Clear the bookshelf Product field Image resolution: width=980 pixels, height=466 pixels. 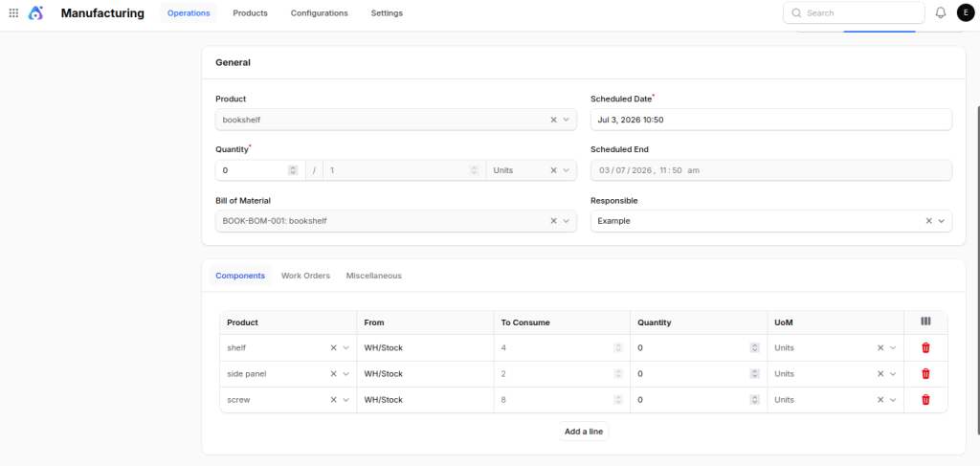tap(553, 120)
